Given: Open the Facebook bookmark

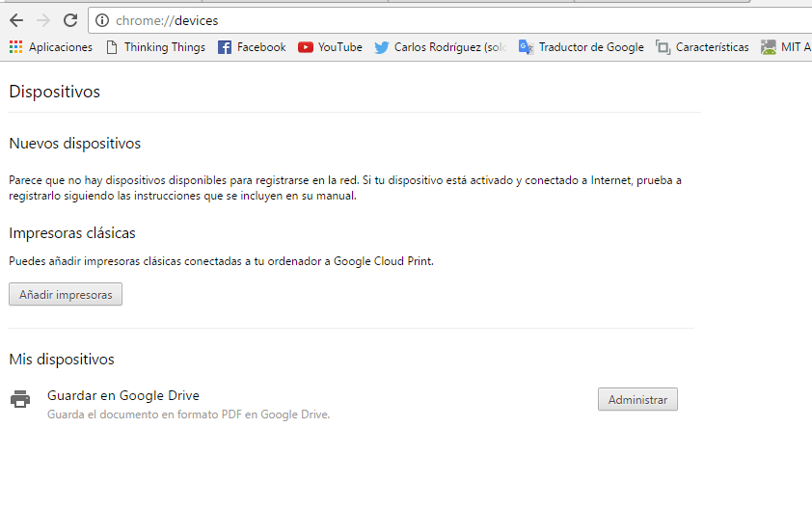Looking at the screenshot, I should pyautogui.click(x=252, y=47).
